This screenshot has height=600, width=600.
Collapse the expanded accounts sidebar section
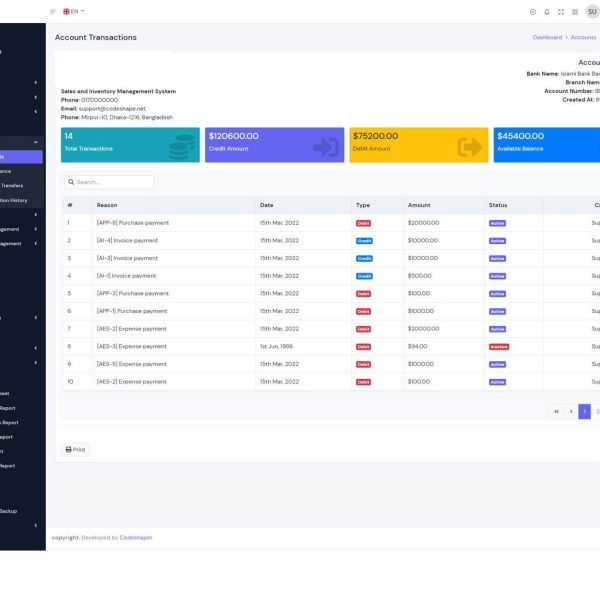coord(35,143)
